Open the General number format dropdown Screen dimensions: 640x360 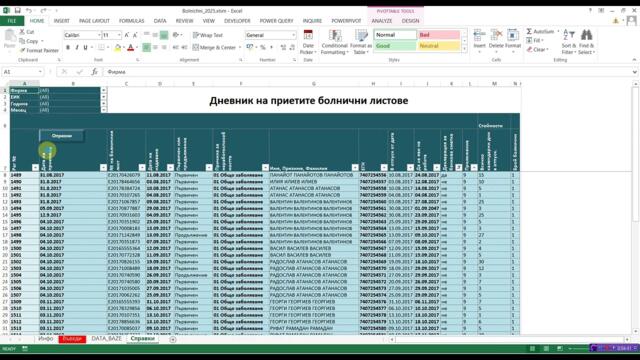[x=293, y=36]
